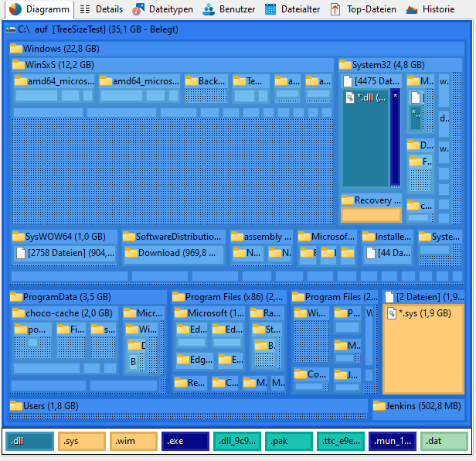This screenshot has width=476, height=461.
Task: Click the C:\ drive icon in header
Action: pos(11,29)
